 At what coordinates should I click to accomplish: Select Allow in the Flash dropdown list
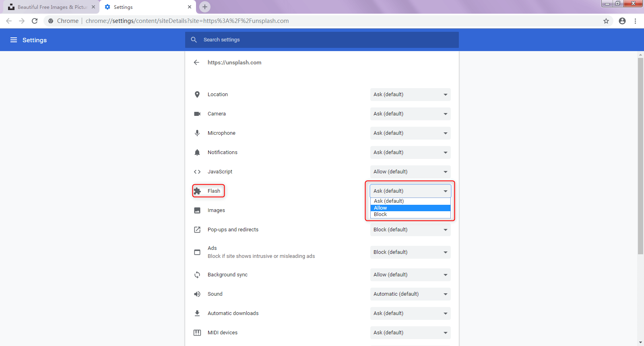[410, 208]
